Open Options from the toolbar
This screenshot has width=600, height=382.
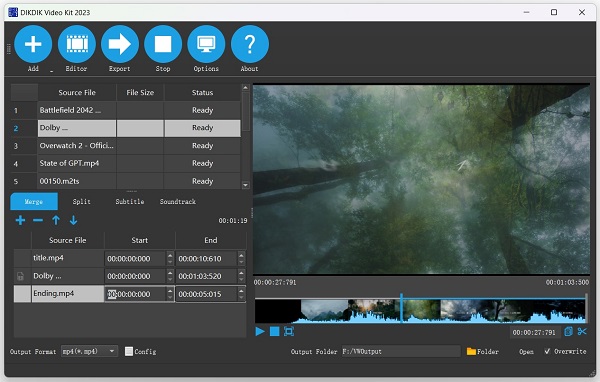pyautogui.click(x=206, y=44)
